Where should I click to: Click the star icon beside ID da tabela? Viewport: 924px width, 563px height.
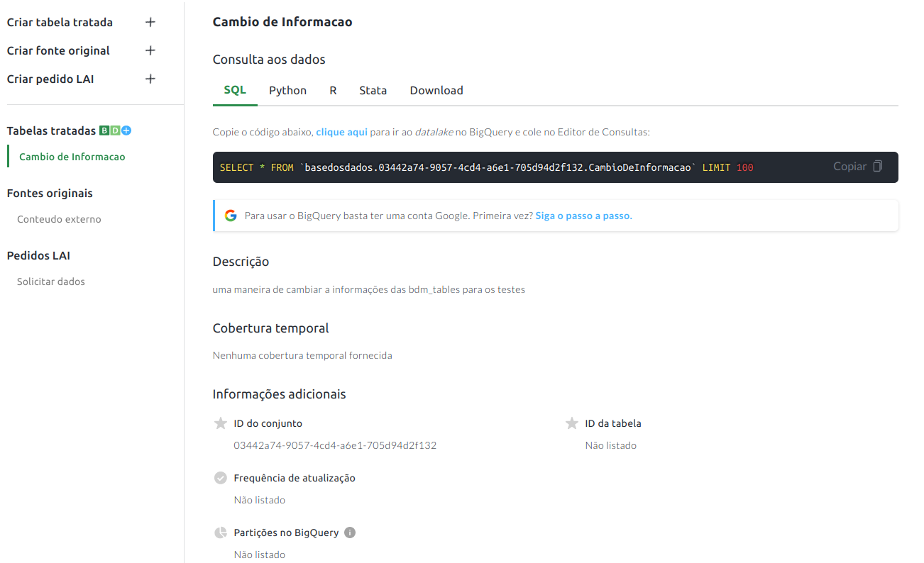pos(572,423)
